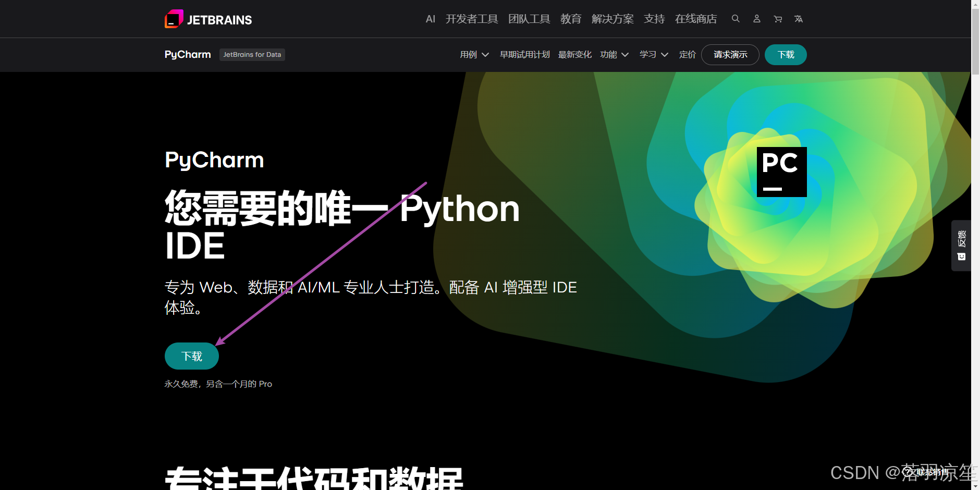Open the 最新变化 link
The width and height of the screenshot is (980, 490).
point(575,55)
